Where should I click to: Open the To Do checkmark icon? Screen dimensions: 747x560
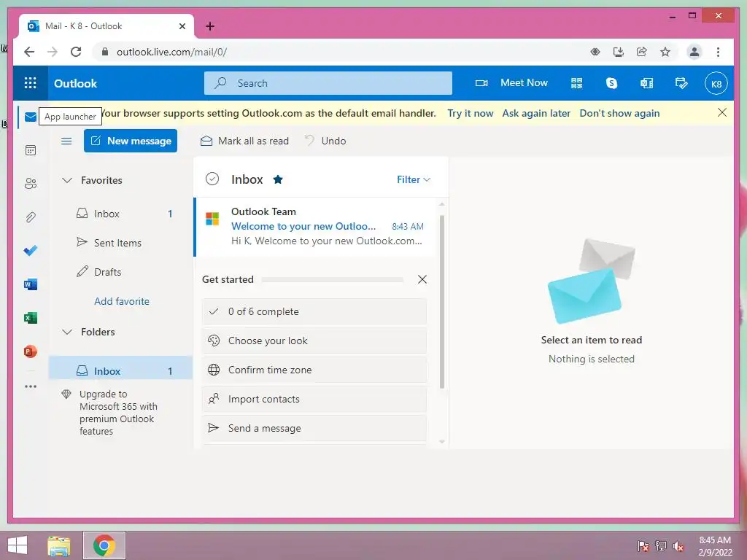[x=31, y=251]
